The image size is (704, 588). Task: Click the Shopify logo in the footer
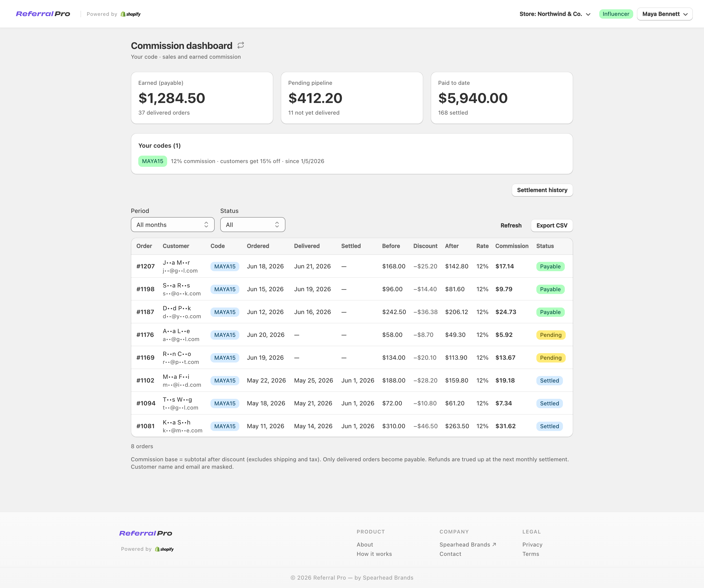pyautogui.click(x=164, y=549)
